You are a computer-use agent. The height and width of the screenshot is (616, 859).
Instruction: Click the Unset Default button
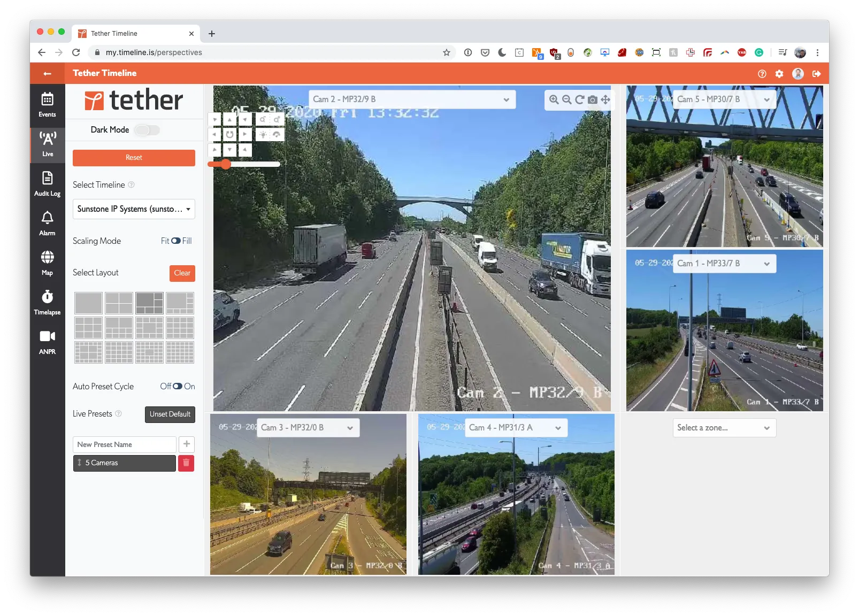click(x=170, y=414)
